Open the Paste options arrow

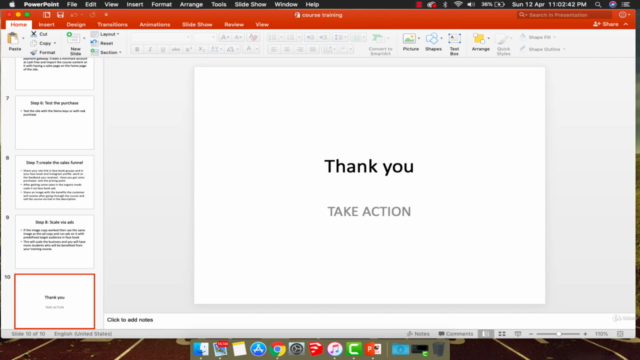coord(23,38)
